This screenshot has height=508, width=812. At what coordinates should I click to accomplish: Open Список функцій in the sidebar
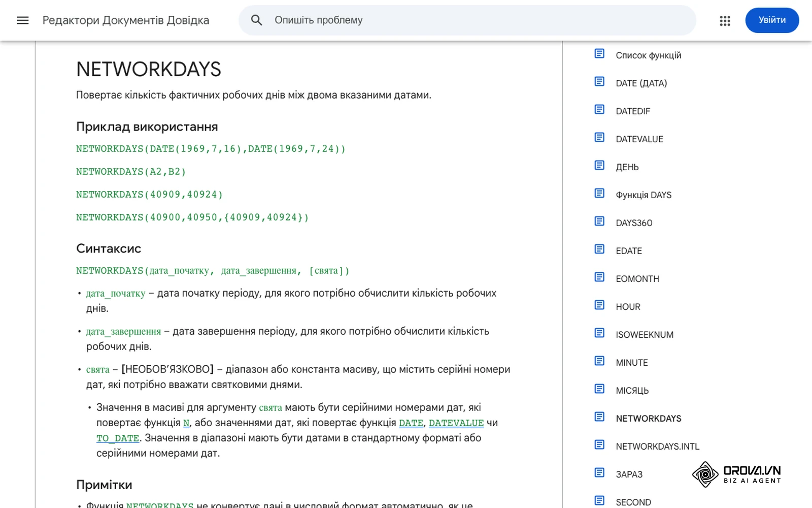[648, 55]
